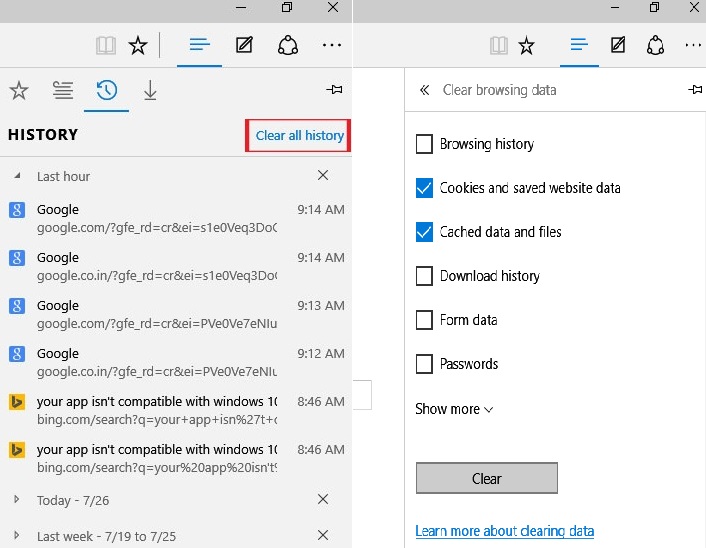
Task: Click favorites star in right window toolbar
Action: click(x=526, y=45)
